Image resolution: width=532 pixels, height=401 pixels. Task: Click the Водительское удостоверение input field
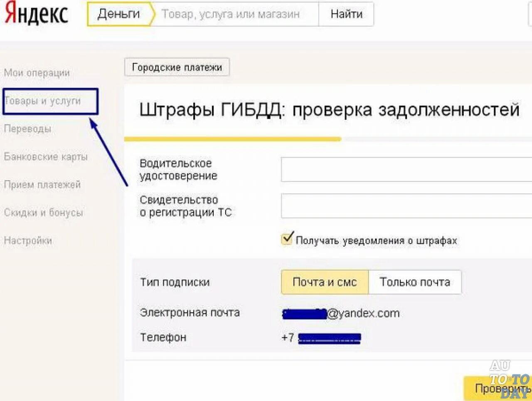click(406, 169)
